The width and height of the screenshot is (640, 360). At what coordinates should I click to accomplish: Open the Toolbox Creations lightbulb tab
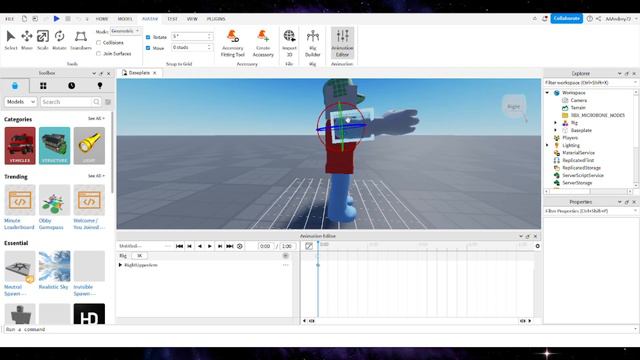100,86
